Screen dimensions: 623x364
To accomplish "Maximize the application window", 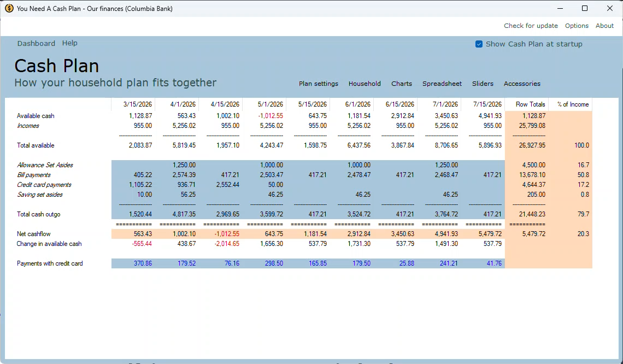I will (x=584, y=8).
